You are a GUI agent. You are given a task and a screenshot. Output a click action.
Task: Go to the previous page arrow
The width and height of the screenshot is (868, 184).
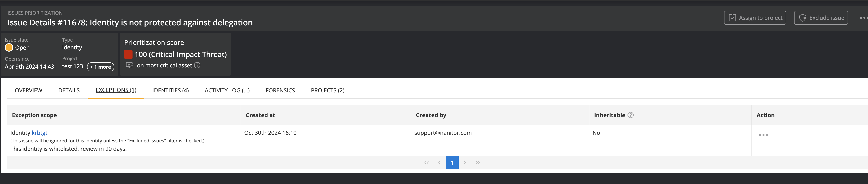[439, 162]
